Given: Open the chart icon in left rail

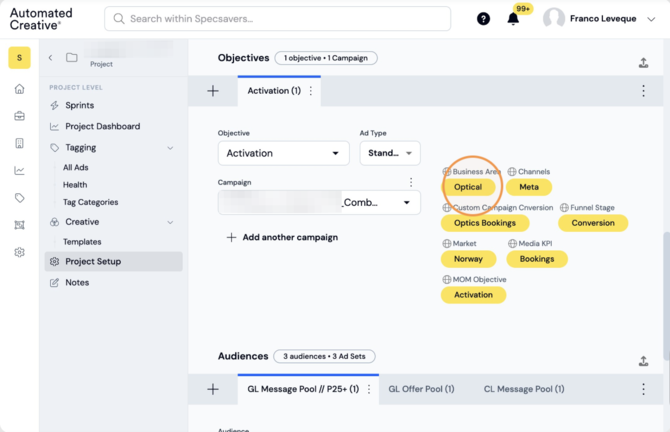Looking at the screenshot, I should (19, 170).
